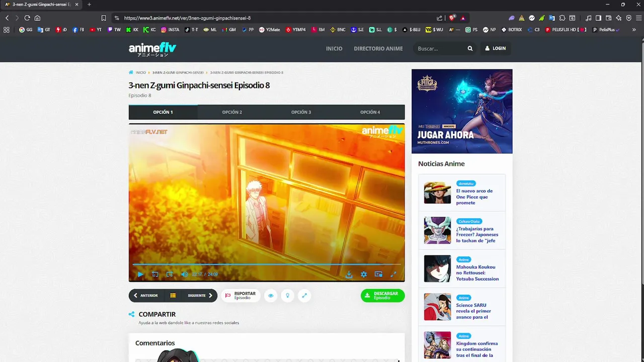Enable picture-in-picture mode in player
The image size is (644, 362).
coord(378,275)
